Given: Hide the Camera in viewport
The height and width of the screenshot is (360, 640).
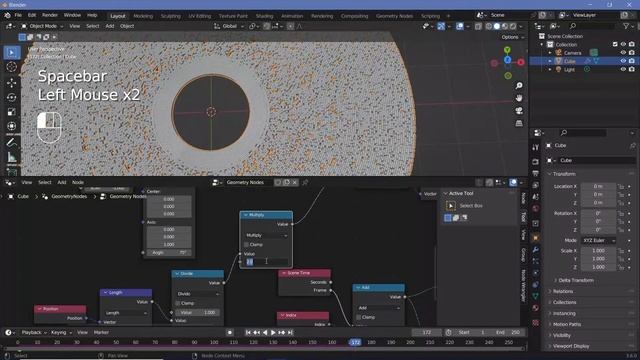Looking at the screenshot, I should coord(623,53).
